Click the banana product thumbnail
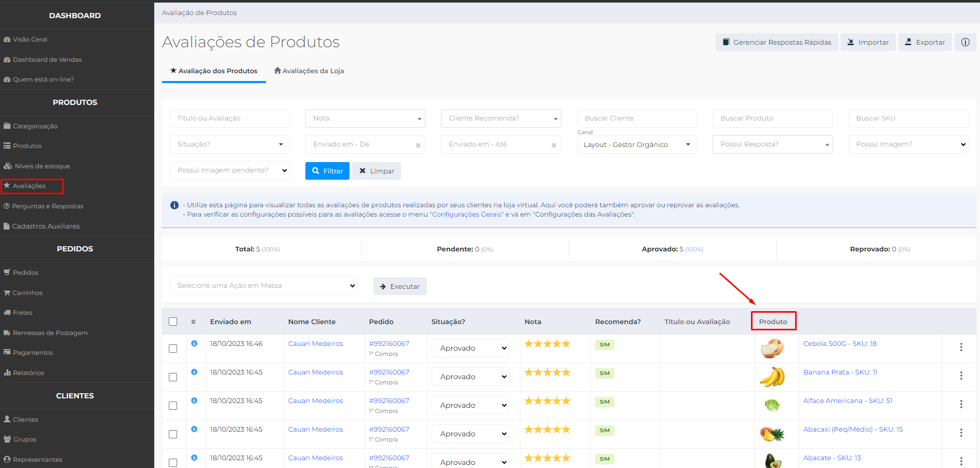This screenshot has height=468, width=980. [772, 377]
